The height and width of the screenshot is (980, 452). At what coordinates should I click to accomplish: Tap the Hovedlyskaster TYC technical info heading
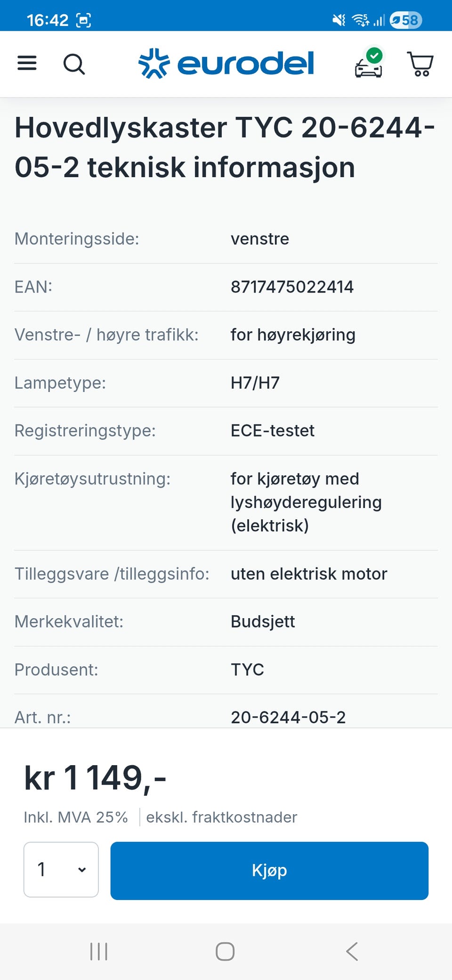[225, 147]
